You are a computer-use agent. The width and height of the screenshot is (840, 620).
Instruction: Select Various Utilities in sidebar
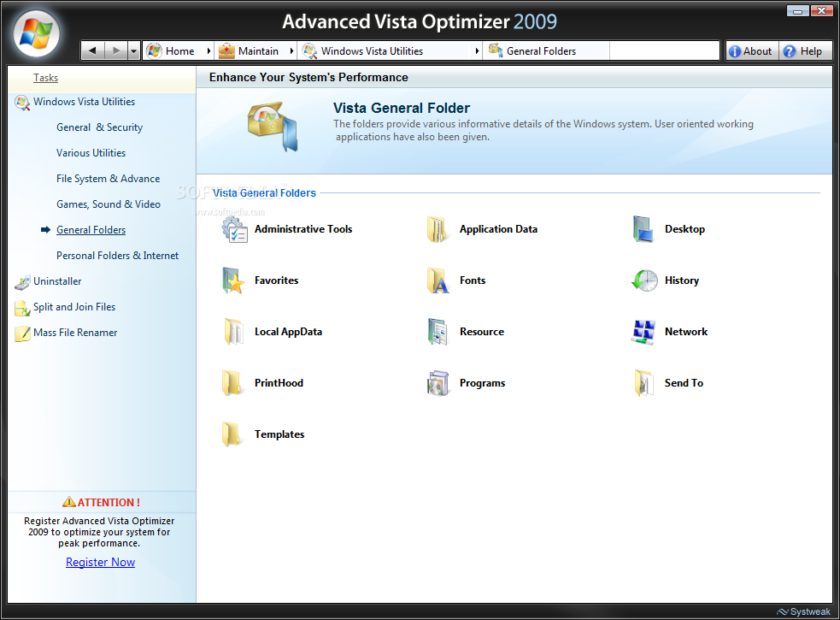(x=91, y=153)
